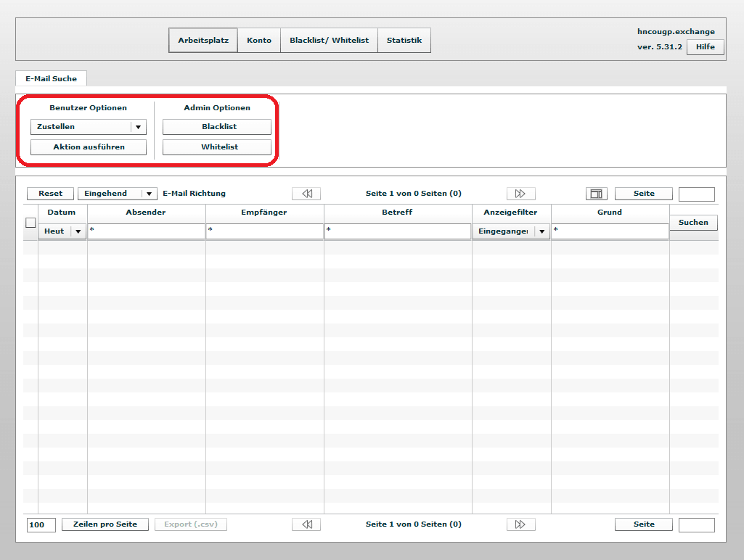Open the Konto tab
Viewport: 744px width, 560px height.
pos(259,41)
